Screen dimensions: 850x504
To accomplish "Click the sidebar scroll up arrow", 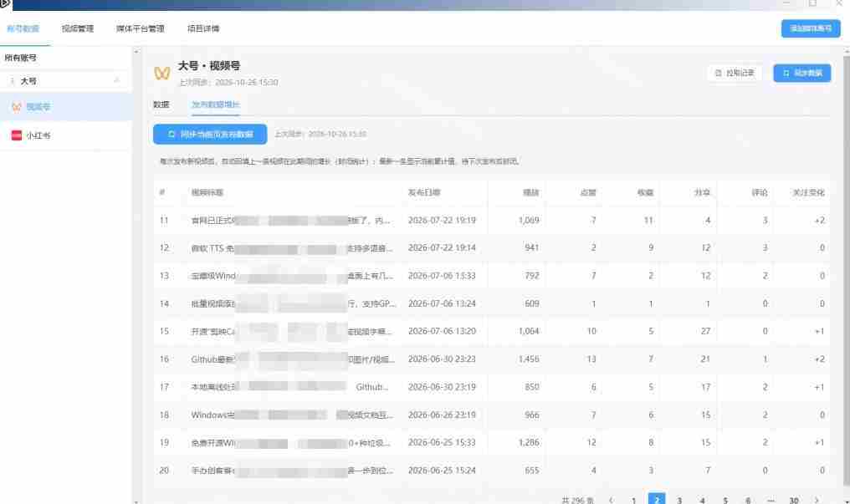I will tap(136, 52).
